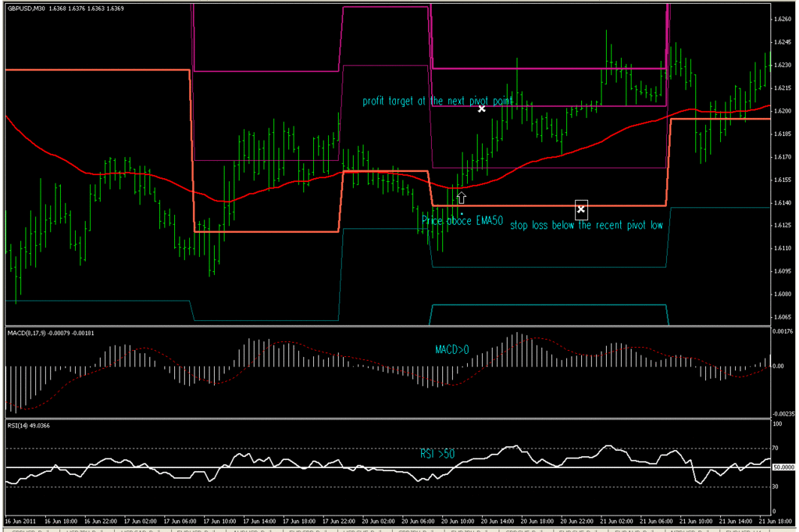The image size is (799, 532).
Task: Click '17 Jun 10:00' on the time axis
Action: [x=220, y=521]
